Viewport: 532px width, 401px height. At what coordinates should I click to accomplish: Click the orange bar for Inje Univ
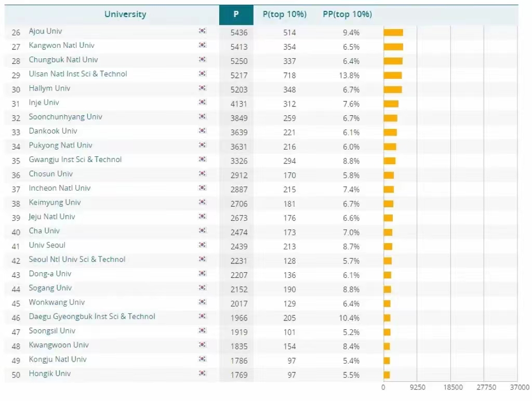[x=391, y=104]
